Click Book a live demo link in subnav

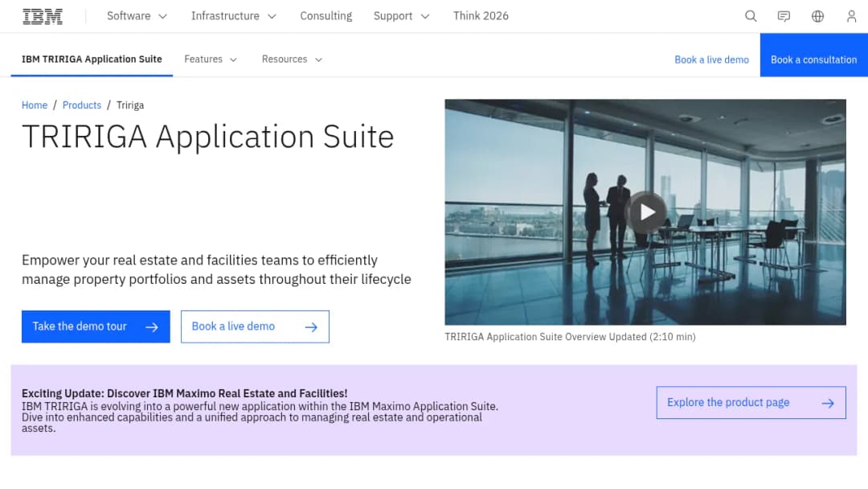(x=711, y=60)
